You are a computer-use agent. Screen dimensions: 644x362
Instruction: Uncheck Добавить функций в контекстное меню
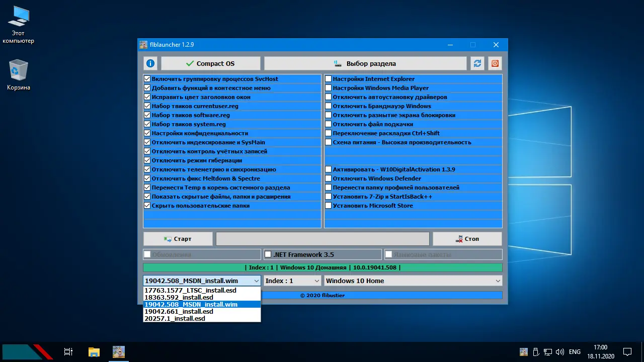[x=147, y=88]
